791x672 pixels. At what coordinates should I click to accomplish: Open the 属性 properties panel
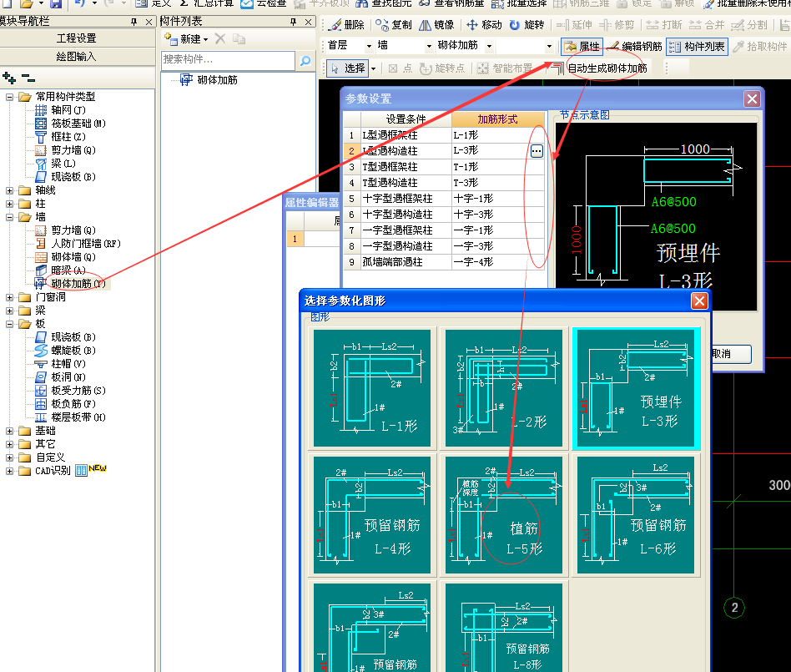tap(582, 47)
